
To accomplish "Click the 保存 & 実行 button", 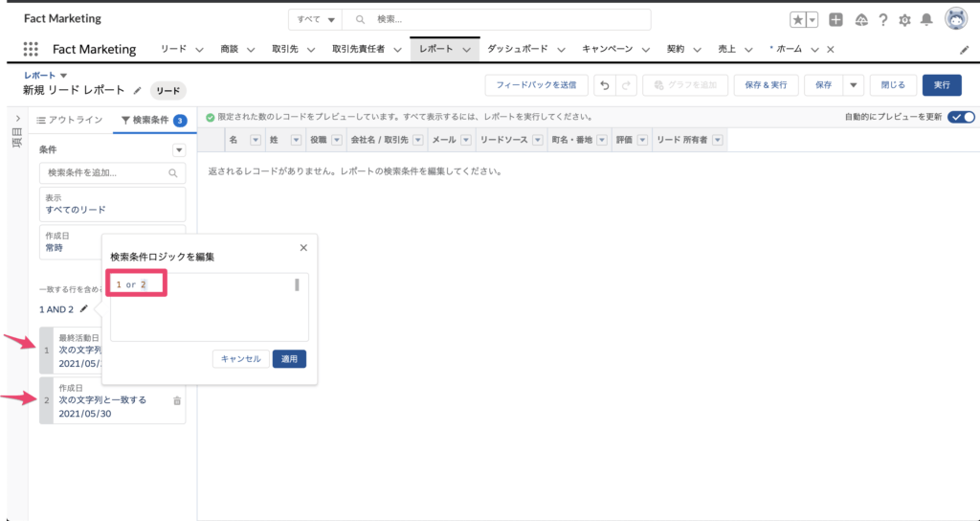I will 766,85.
